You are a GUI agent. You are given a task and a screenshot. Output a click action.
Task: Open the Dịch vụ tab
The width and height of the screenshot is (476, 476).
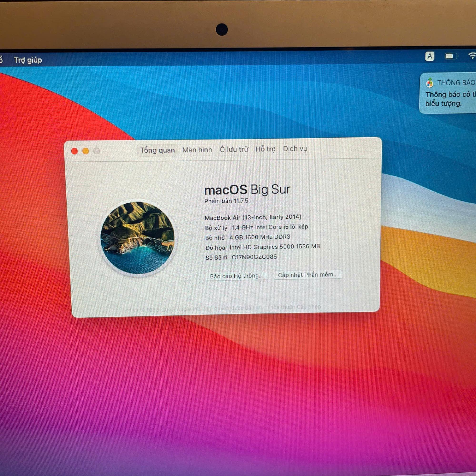pos(295,149)
